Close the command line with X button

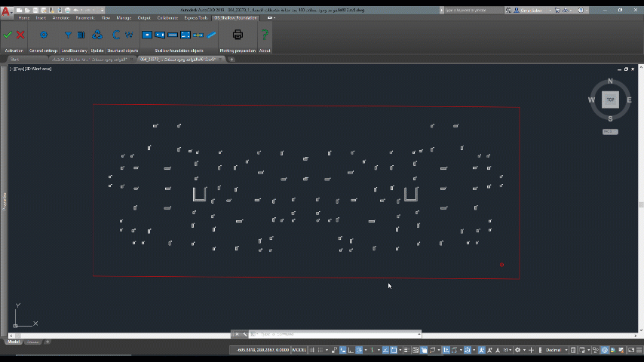(x=237, y=334)
